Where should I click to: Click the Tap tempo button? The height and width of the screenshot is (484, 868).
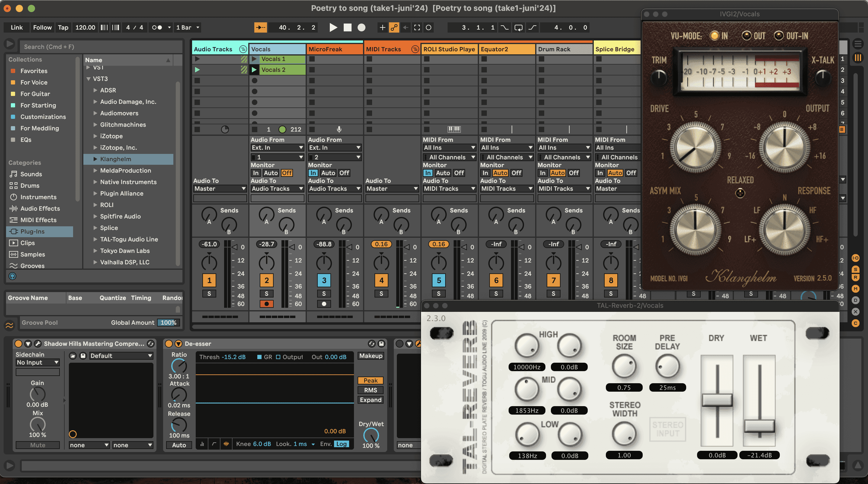[63, 27]
